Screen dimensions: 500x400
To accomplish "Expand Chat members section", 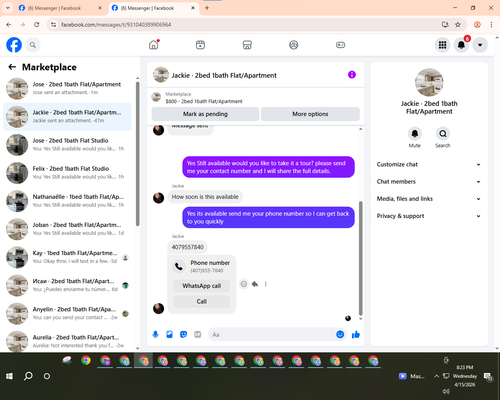I will point(429,182).
